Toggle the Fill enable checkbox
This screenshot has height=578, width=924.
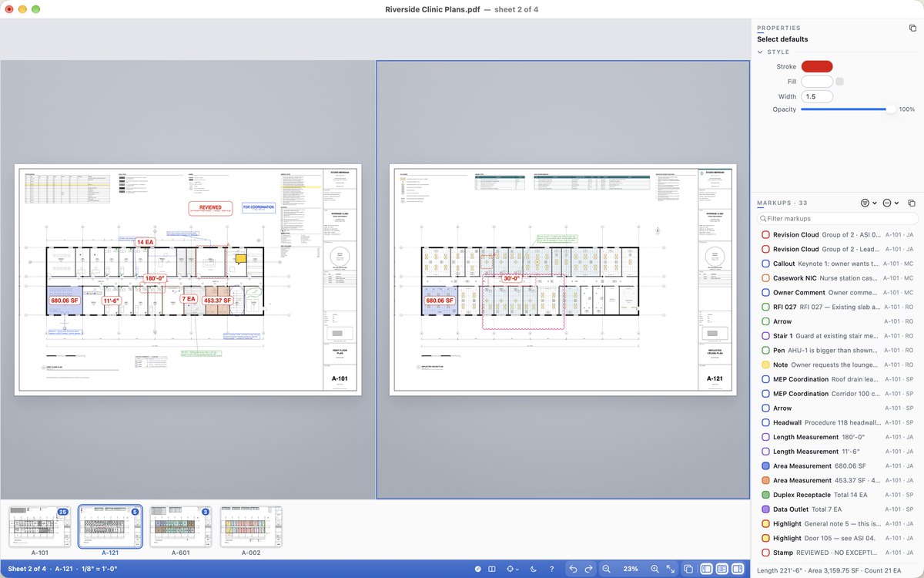click(840, 82)
